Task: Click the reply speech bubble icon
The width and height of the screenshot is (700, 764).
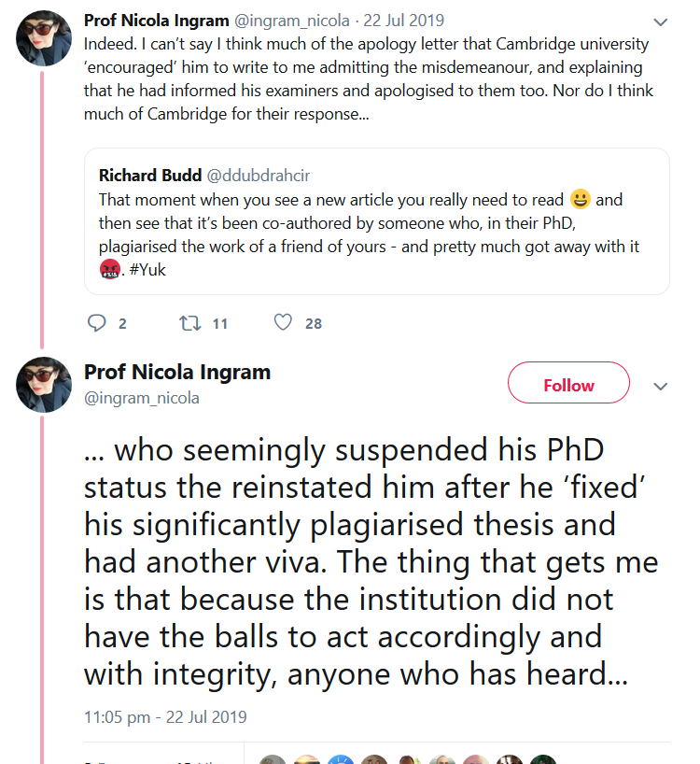Action: pos(96,323)
